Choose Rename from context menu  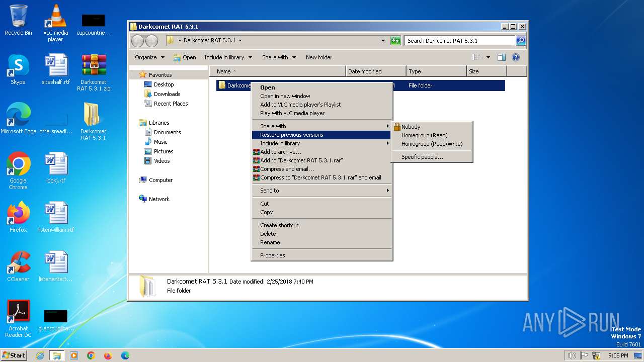[321, 242]
